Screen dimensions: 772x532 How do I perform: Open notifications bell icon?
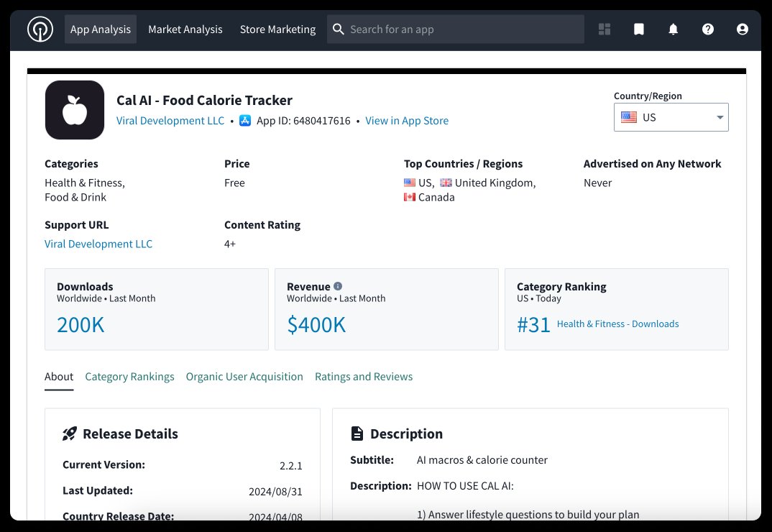pyautogui.click(x=674, y=29)
